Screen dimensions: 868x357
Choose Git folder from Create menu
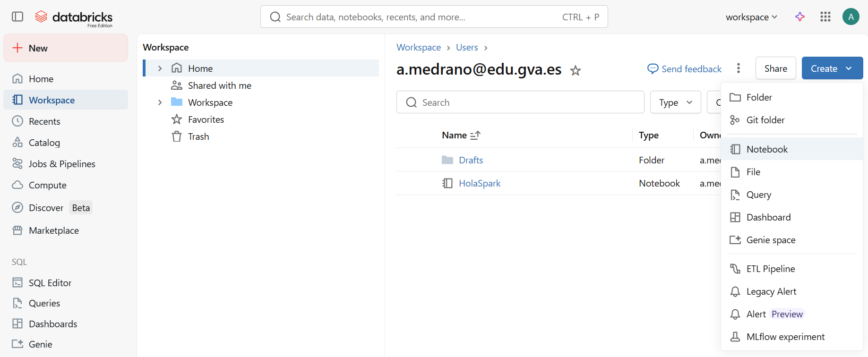click(792, 120)
